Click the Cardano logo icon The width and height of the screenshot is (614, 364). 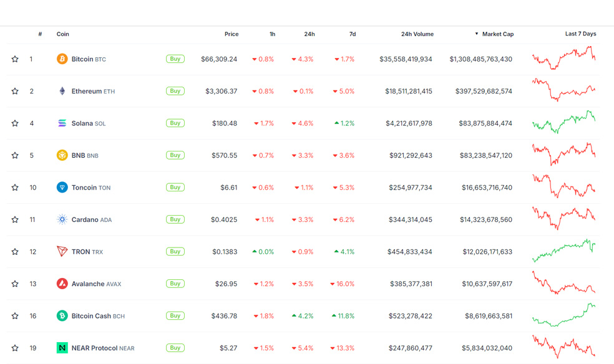[62, 219]
